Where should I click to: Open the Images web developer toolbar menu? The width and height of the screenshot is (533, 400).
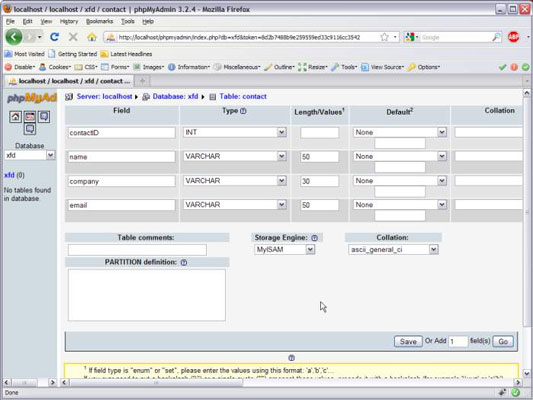pyautogui.click(x=149, y=67)
